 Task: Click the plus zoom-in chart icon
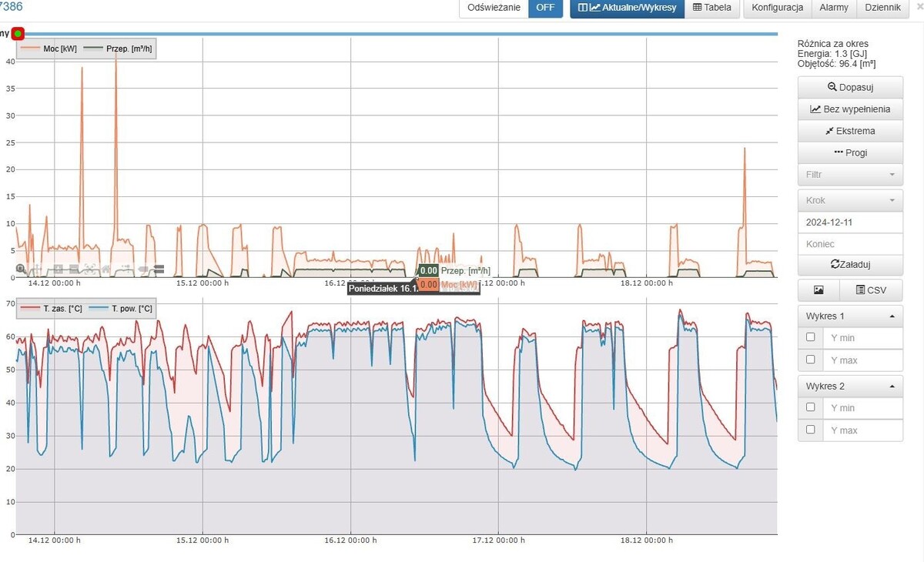click(58, 269)
